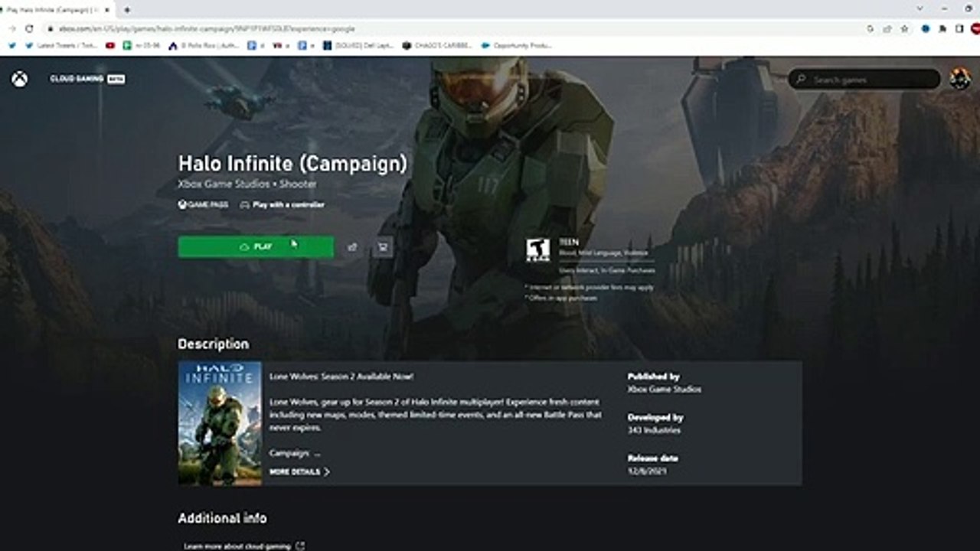Image resolution: width=980 pixels, height=551 pixels.
Task: Click the Halo Infinite (Campaign) title
Action: coord(292,164)
